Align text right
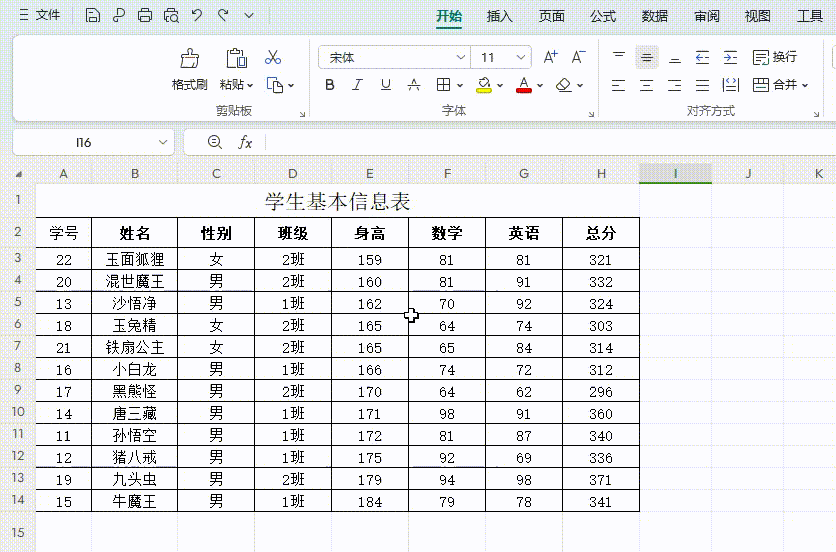This screenshot has width=836, height=552. (x=674, y=85)
